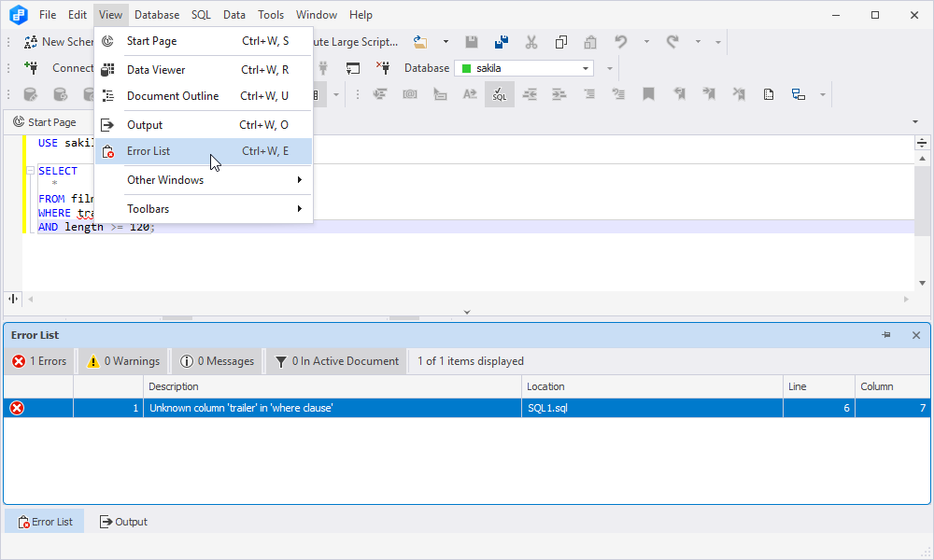Click the A-arrow rename icon

pyautogui.click(x=470, y=94)
